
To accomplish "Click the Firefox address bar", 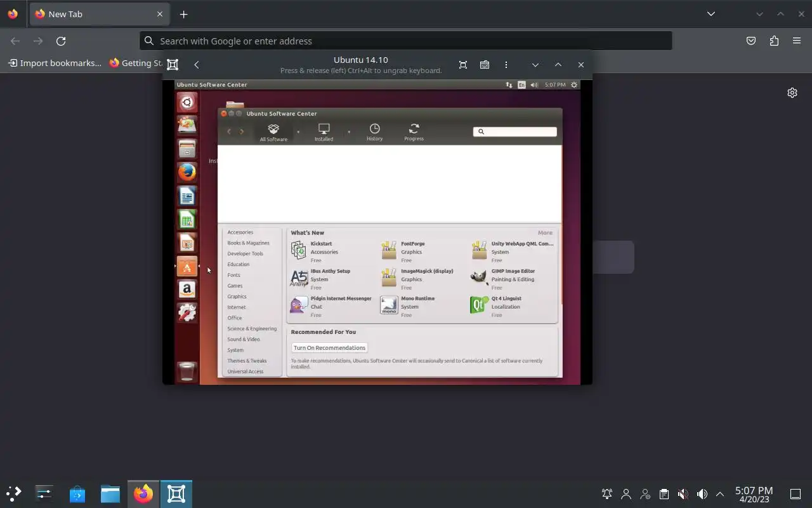I will pyautogui.click(x=406, y=41).
